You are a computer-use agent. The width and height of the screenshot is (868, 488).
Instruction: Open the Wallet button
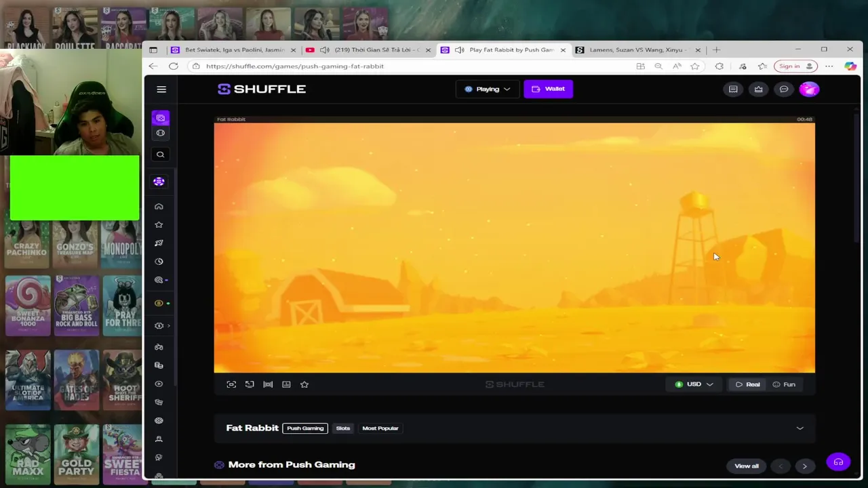[548, 89]
